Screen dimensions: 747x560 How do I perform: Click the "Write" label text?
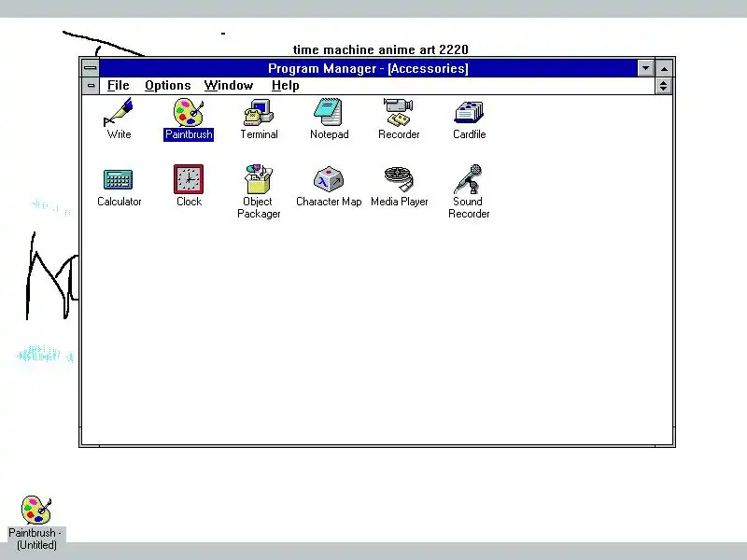(119, 134)
